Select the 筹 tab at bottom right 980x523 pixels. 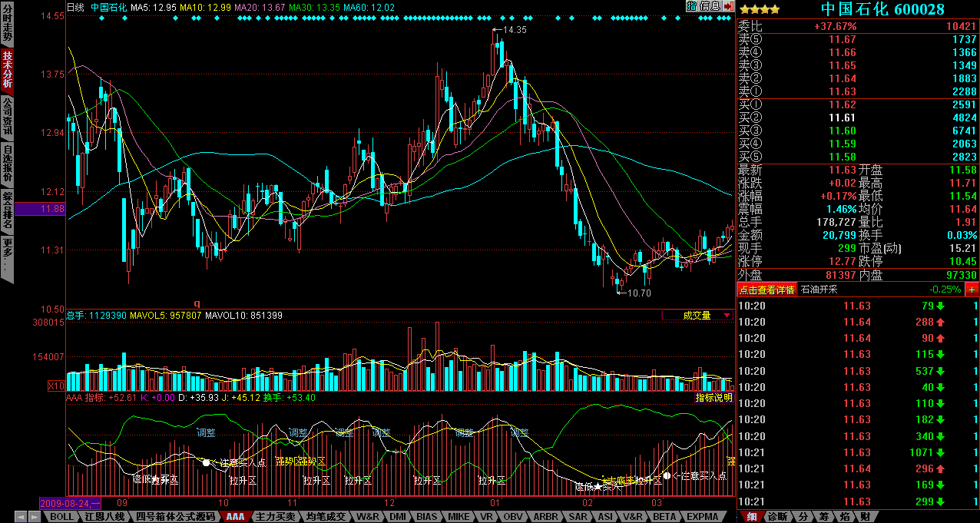pyautogui.click(x=823, y=517)
